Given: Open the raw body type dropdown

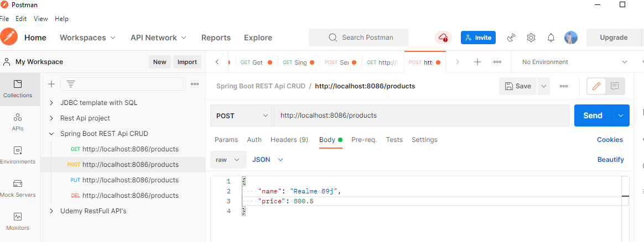Looking at the screenshot, I should 228,160.
